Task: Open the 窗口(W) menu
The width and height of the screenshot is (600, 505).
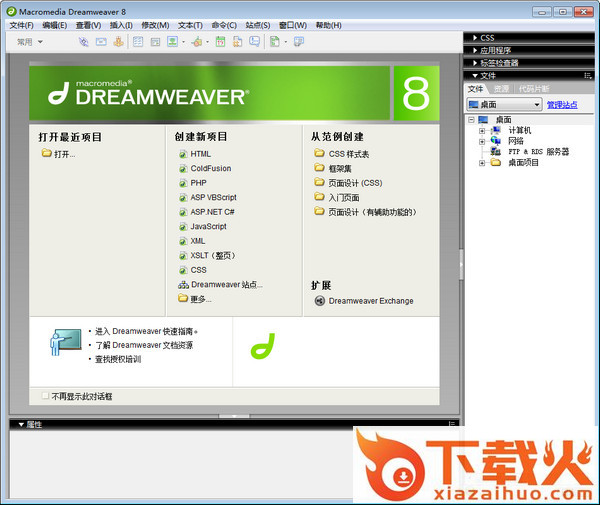Action: point(293,25)
